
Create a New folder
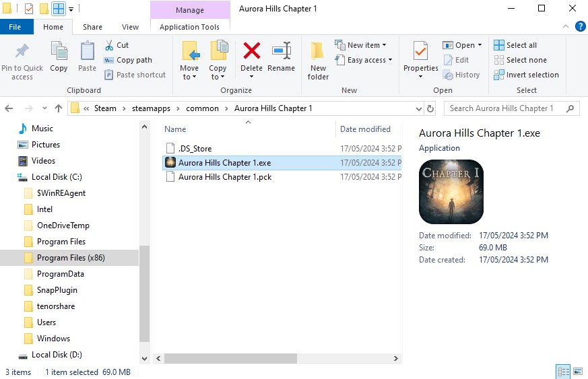pos(318,60)
